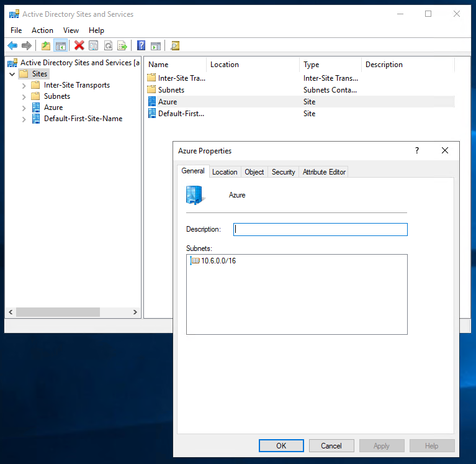This screenshot has height=464, width=476.
Task: Click the Refresh toolbar icon
Action: tap(109, 46)
